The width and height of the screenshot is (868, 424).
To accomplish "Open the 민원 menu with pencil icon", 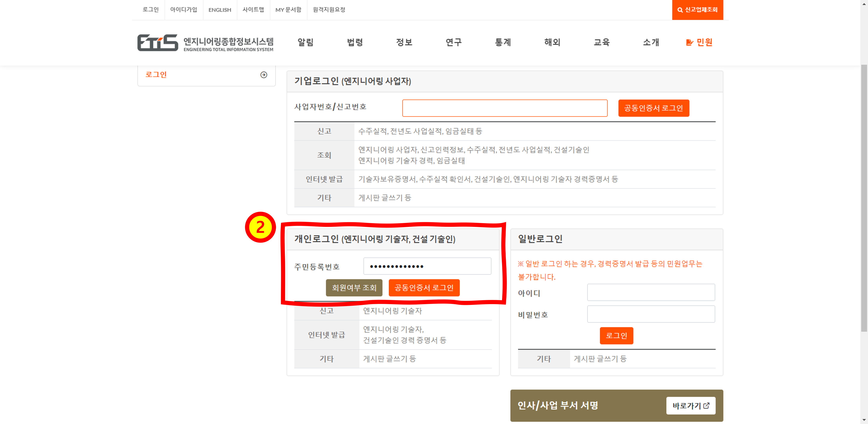I will (699, 42).
